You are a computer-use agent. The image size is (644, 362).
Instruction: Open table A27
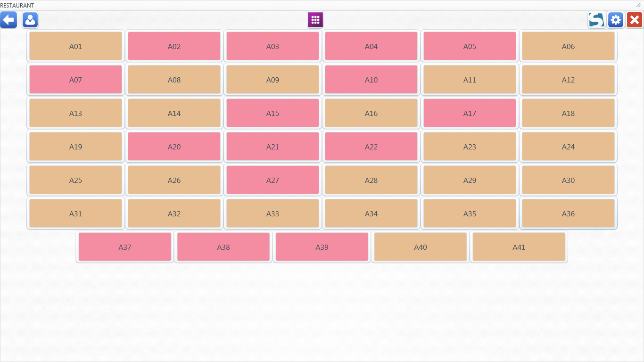tap(272, 180)
